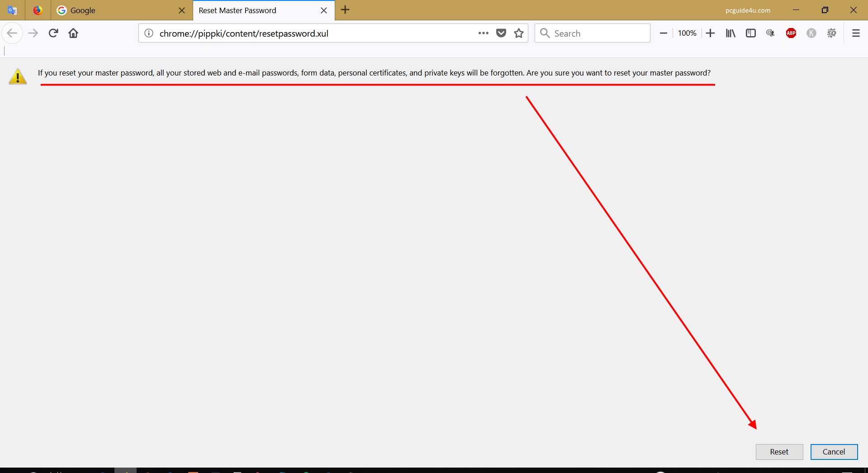Open Adblock Plus extension icon

(791, 33)
